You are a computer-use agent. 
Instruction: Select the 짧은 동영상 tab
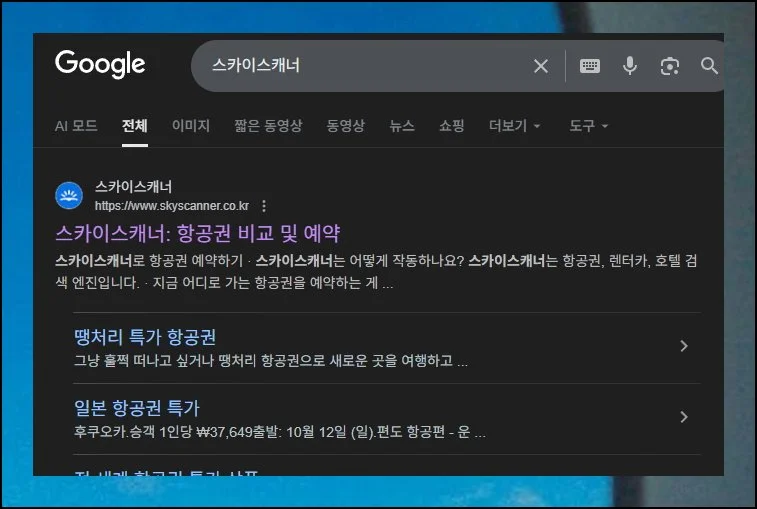(268, 126)
